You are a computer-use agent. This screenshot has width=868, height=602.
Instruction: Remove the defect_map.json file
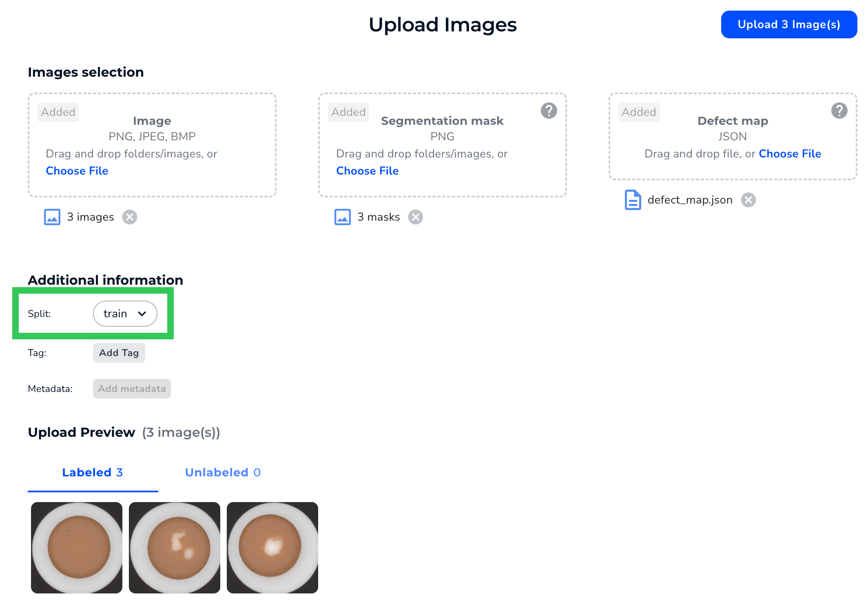(x=748, y=200)
